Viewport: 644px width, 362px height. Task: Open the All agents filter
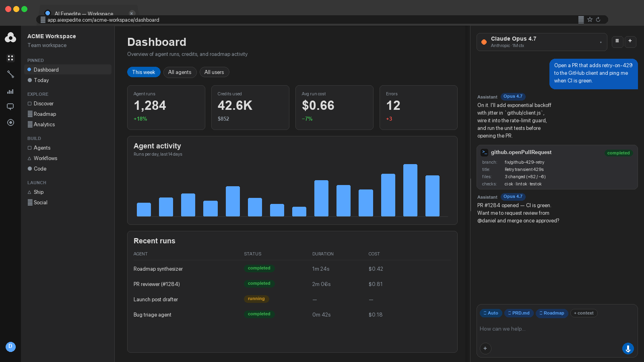tap(180, 72)
